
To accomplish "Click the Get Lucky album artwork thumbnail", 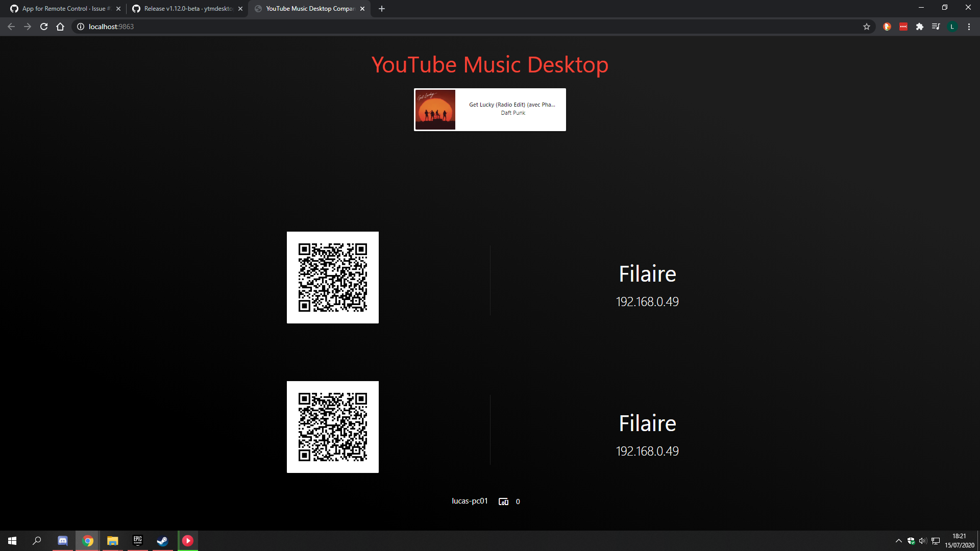I will pyautogui.click(x=435, y=109).
